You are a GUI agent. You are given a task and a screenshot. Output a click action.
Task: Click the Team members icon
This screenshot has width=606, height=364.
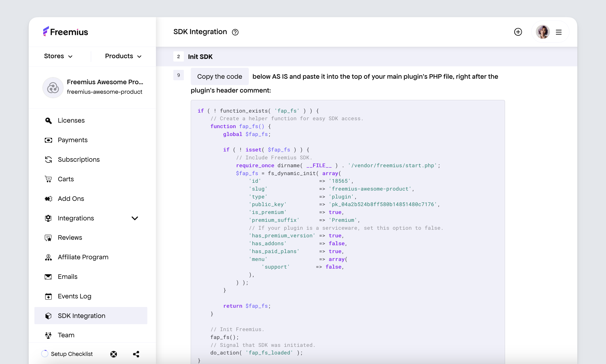[48, 335]
